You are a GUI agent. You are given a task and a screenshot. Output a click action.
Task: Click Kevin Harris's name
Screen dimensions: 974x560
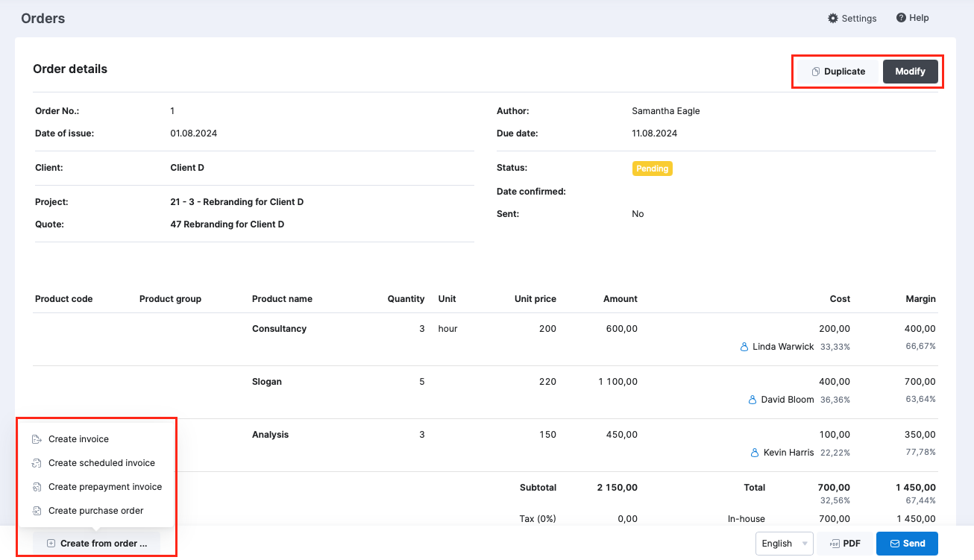click(789, 453)
